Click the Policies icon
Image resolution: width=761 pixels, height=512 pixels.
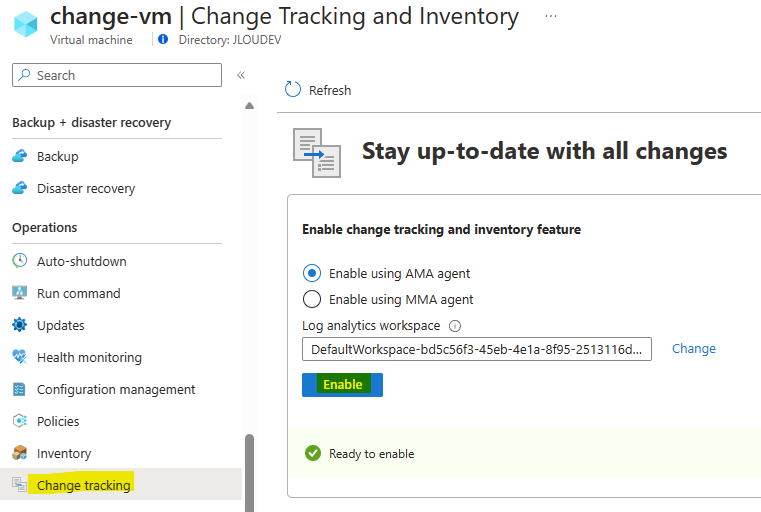19,421
